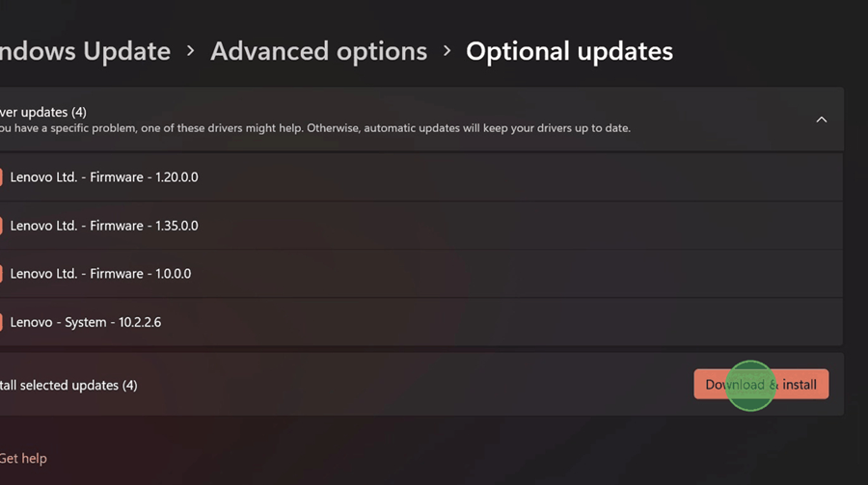Viewport: 868px width, 485px height.
Task: Click the Download & install button
Action: (761, 385)
